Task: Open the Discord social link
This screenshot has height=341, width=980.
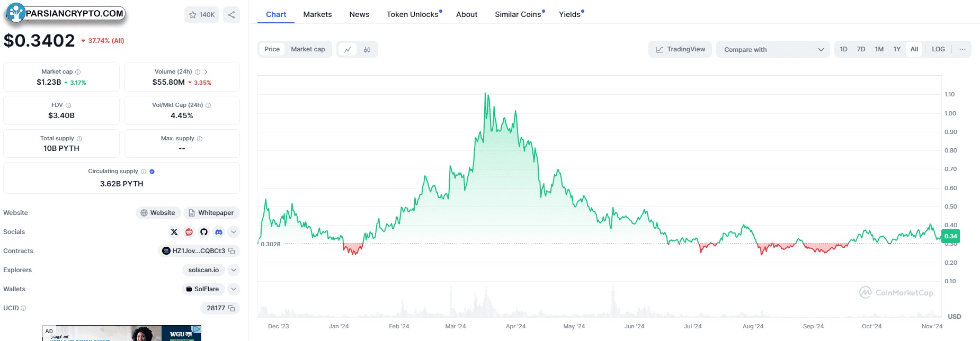Action: [219, 232]
